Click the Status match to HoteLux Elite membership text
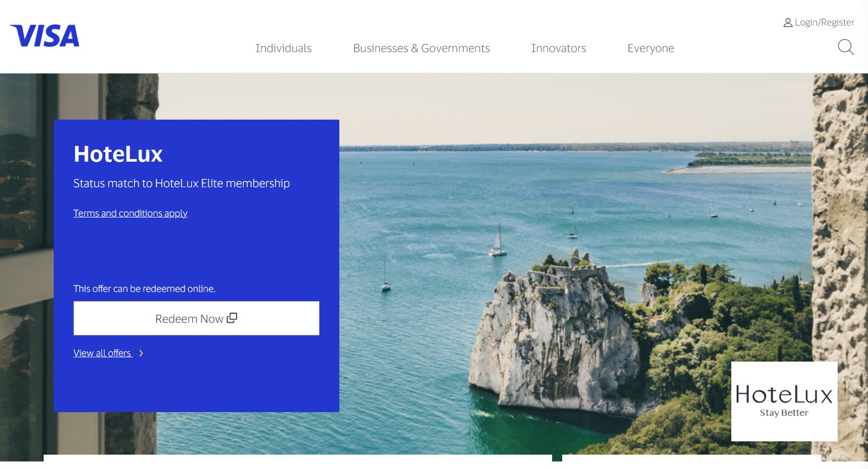Viewport: 868px width, 469px height. (x=182, y=183)
